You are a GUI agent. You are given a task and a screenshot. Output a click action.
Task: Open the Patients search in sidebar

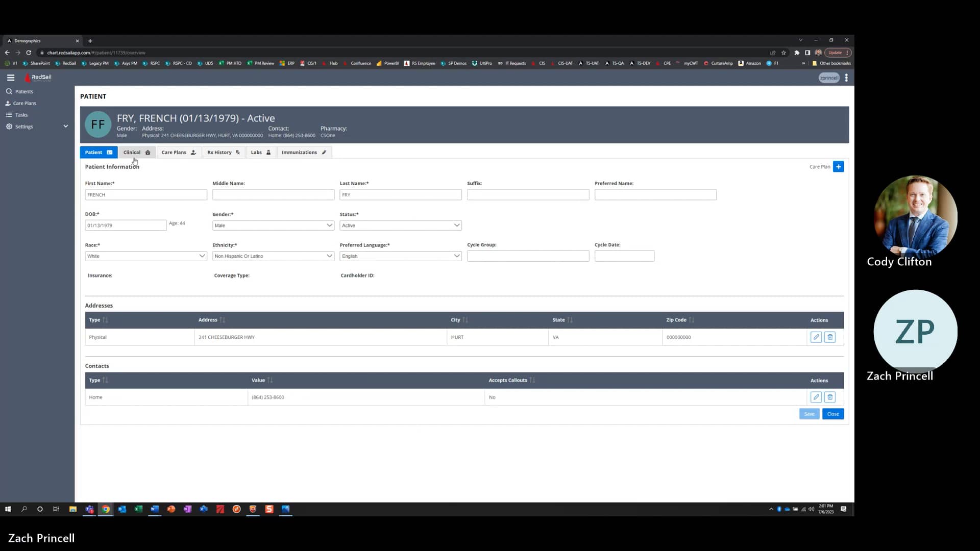pyautogui.click(x=23, y=91)
